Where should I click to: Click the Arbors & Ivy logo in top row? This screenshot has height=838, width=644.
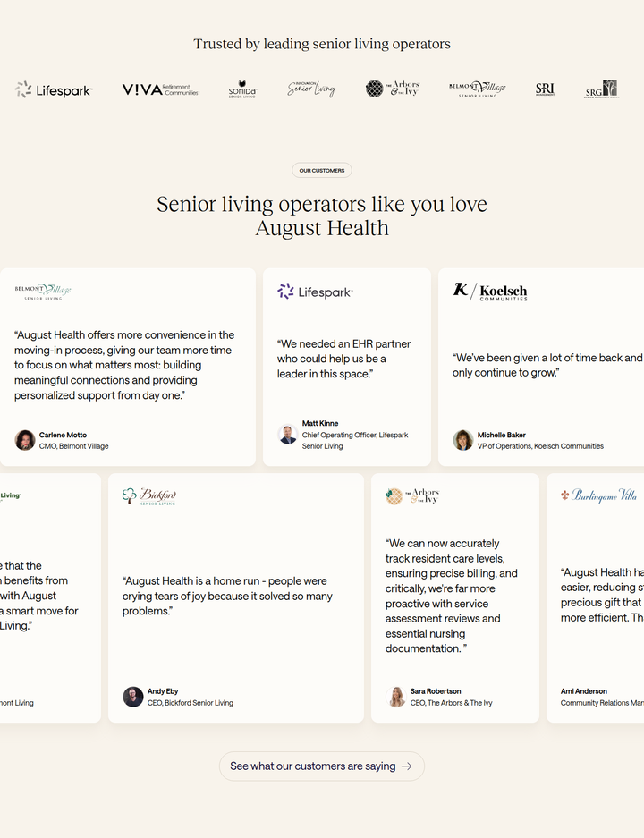(x=393, y=89)
